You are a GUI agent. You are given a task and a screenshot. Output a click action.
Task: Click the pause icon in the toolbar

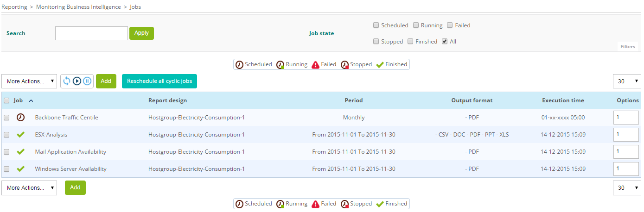click(x=87, y=81)
